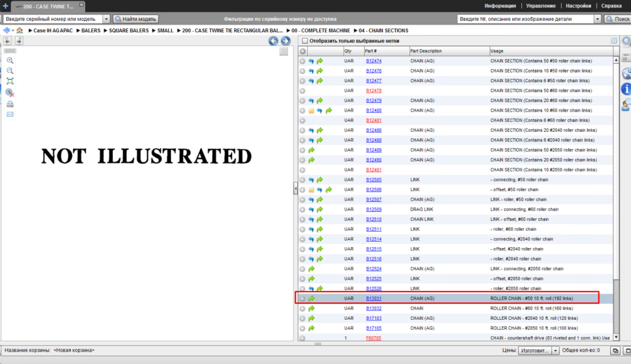
Task: Click the parts list vertical scrollbar thumb
Action: (616, 305)
